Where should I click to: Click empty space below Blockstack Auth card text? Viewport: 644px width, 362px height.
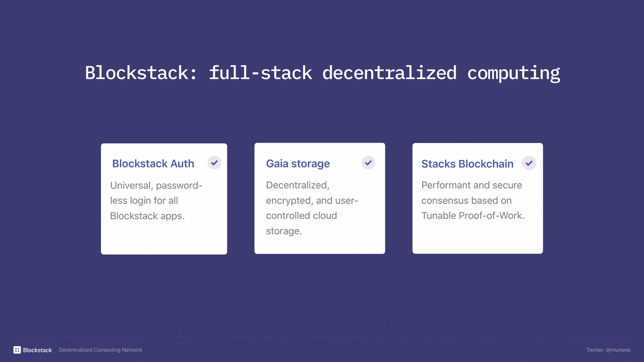click(x=164, y=238)
